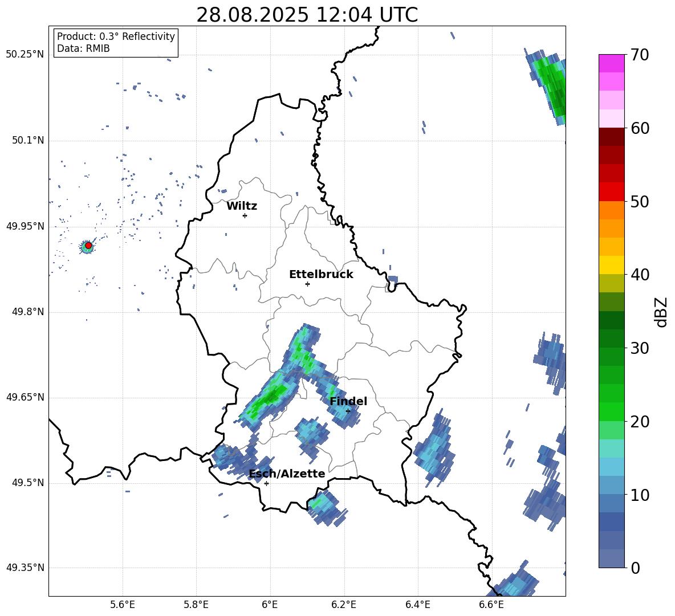Screen dimensions: 675x616
Task: Click the magenta top colorbar segment
Action: (611, 63)
